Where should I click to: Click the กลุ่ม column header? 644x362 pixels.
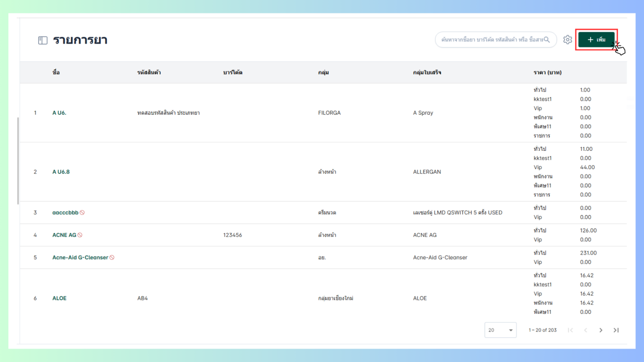[x=323, y=73]
